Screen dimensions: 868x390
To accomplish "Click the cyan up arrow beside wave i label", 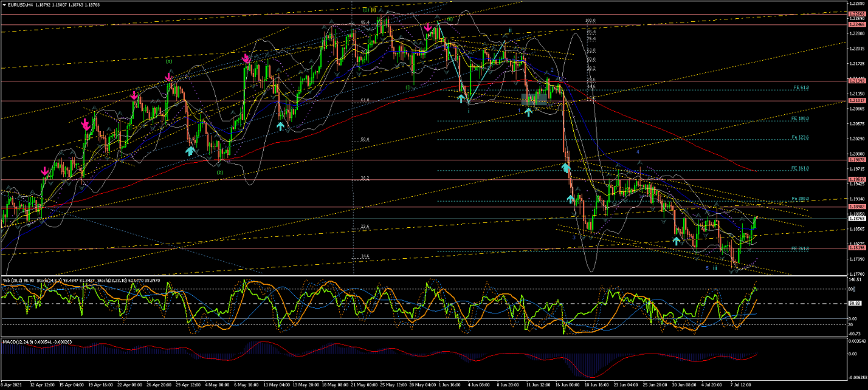I will tap(461, 97).
